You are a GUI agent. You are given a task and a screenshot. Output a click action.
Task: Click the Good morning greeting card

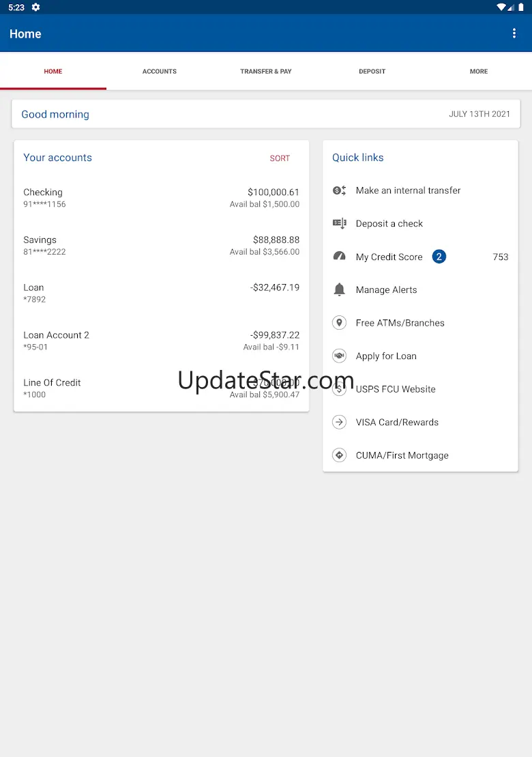pos(266,114)
